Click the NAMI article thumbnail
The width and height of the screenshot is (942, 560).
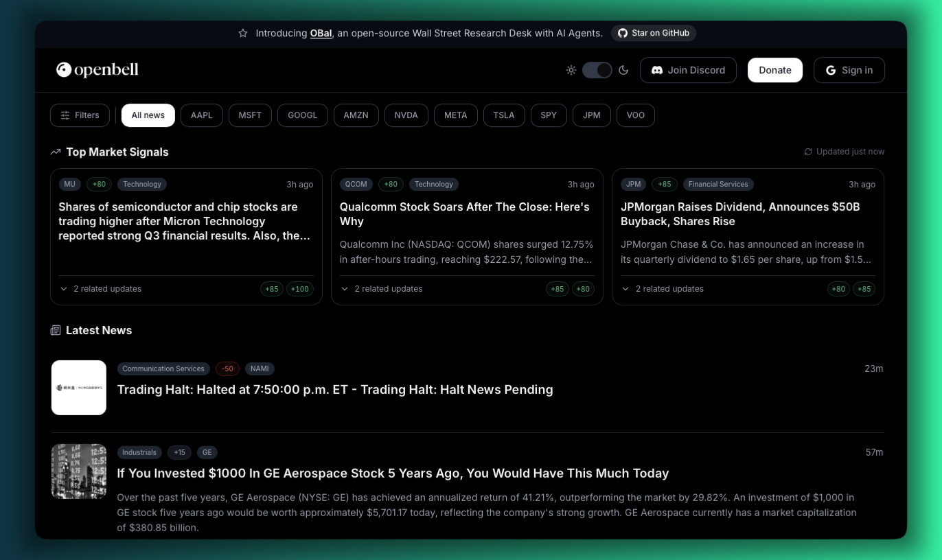tap(79, 388)
